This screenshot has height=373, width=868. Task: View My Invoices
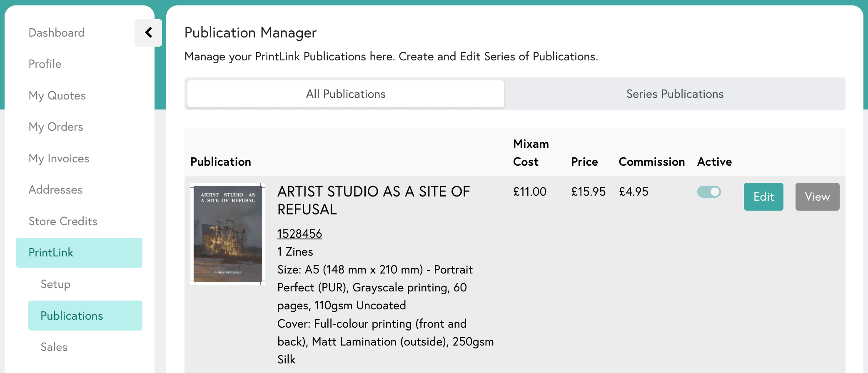tap(59, 158)
